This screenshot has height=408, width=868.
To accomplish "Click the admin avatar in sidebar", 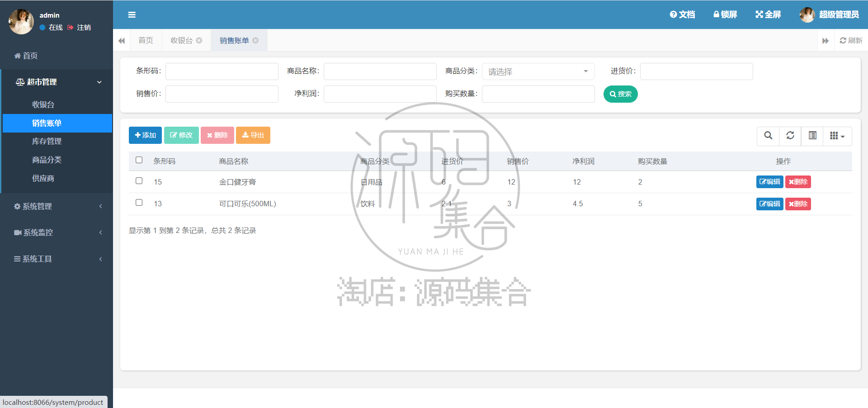I will pyautogui.click(x=21, y=21).
